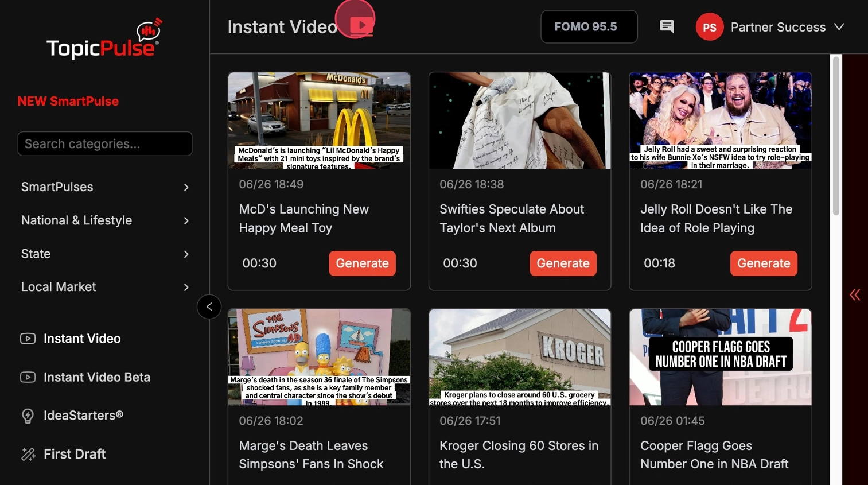Expand National & Lifestyle category arrow

click(x=186, y=220)
